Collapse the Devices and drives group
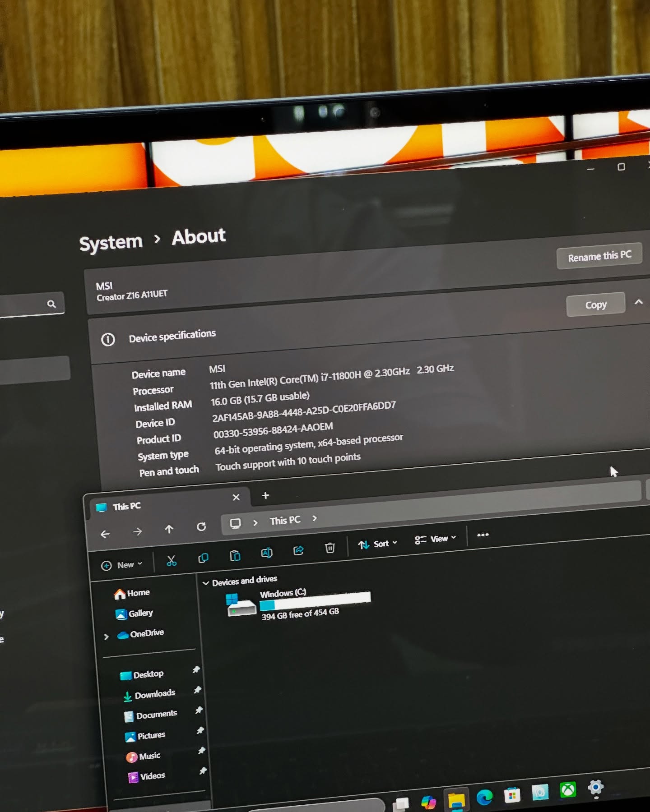This screenshot has width=650, height=812. click(206, 583)
